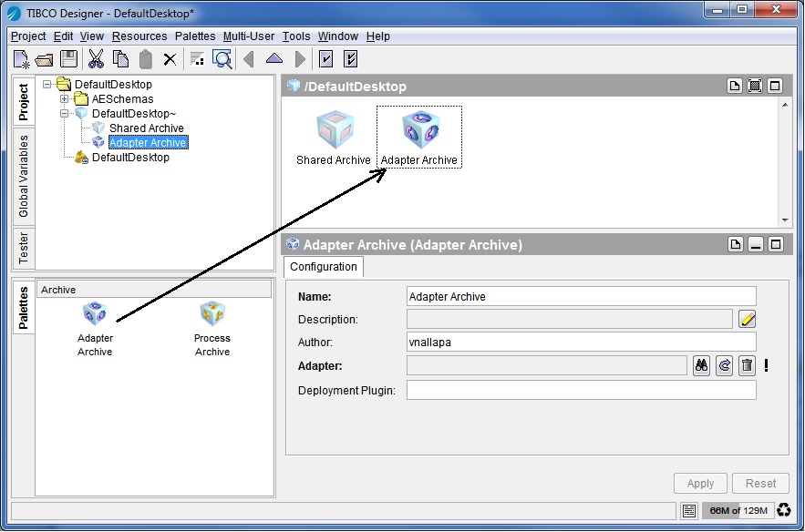Click the first validate checkmark toolbar icon
This screenshot has width=805, height=532.
(x=326, y=59)
